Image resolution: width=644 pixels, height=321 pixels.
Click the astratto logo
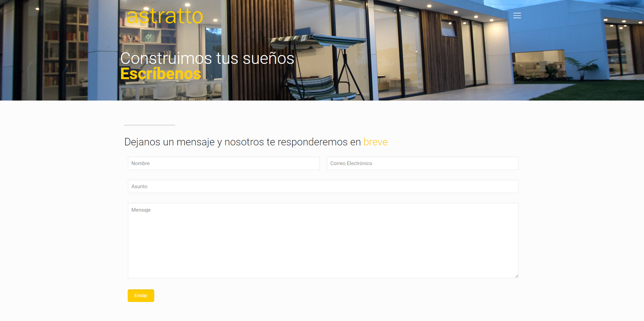pyautogui.click(x=165, y=16)
